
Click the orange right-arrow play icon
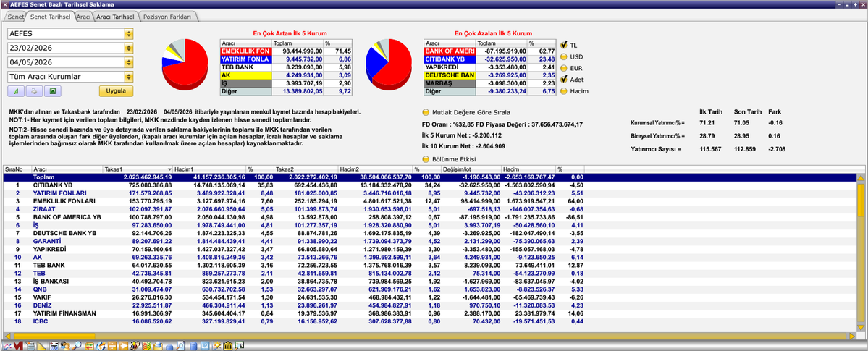click(124, 346)
